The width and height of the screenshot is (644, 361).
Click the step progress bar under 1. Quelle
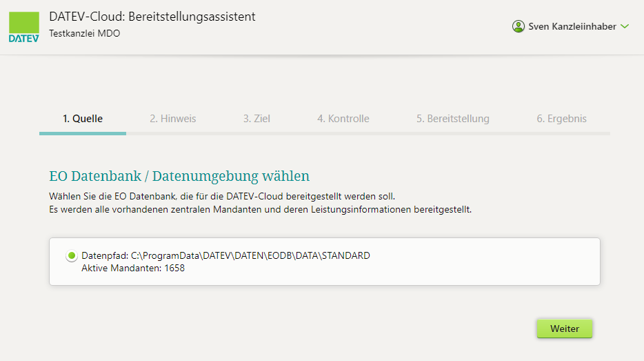[x=83, y=134]
